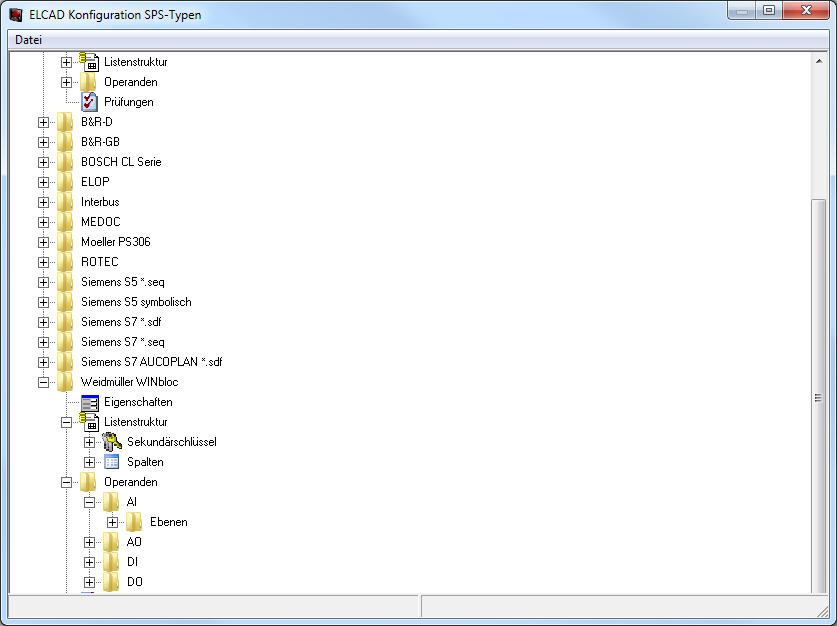Click the topmost Listenstruktur icon
This screenshot has width=837, height=626.
89,62
